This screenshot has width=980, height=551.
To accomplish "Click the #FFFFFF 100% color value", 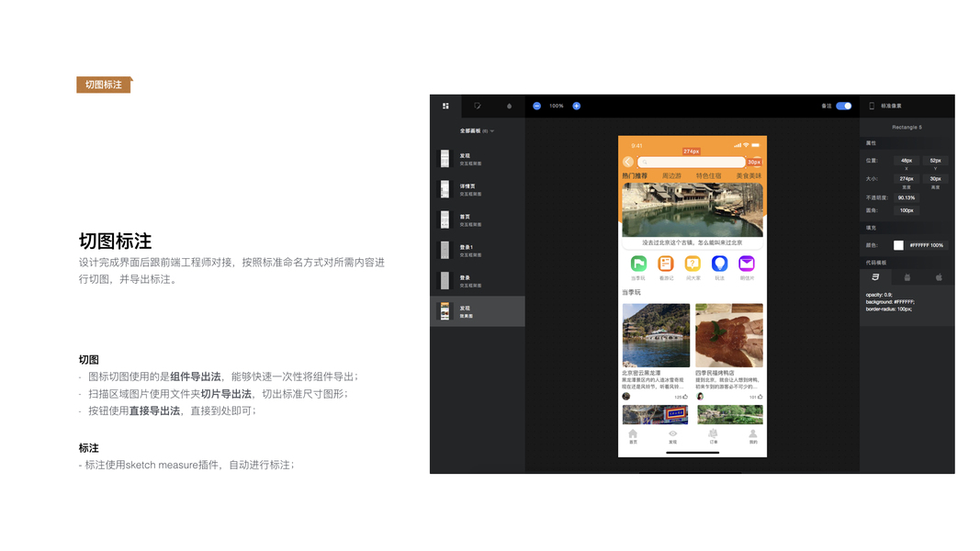I will click(926, 245).
